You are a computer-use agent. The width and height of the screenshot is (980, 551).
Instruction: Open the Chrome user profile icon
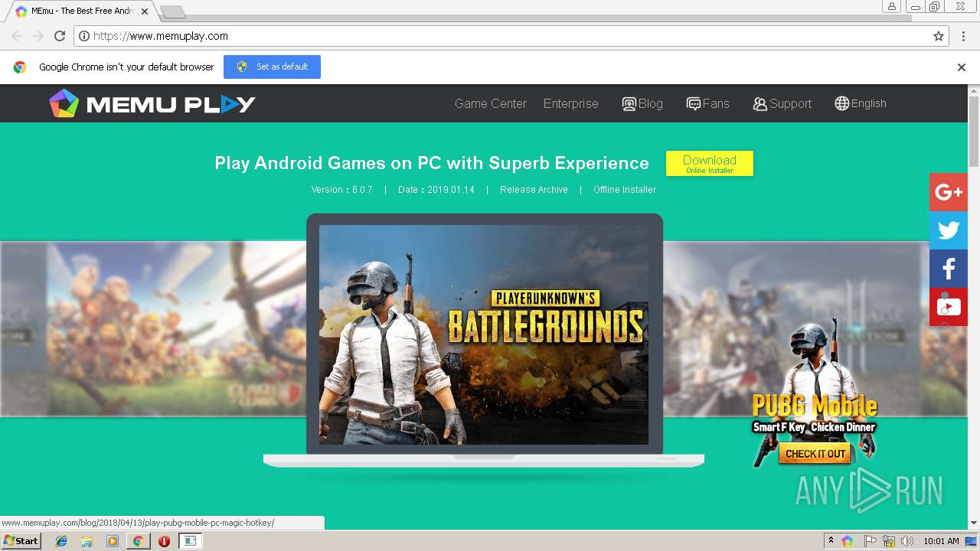click(x=892, y=7)
